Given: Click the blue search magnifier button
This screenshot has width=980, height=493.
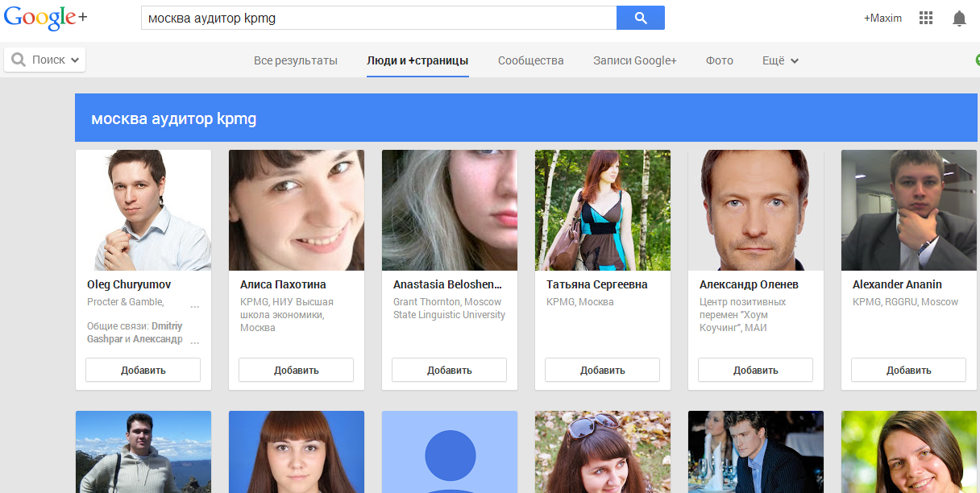Looking at the screenshot, I should 641,18.
